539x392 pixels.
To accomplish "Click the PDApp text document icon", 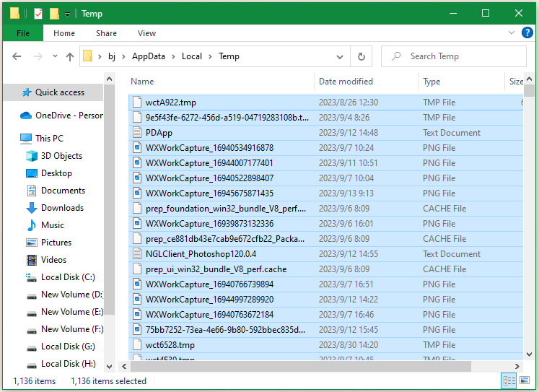I will [x=137, y=133].
